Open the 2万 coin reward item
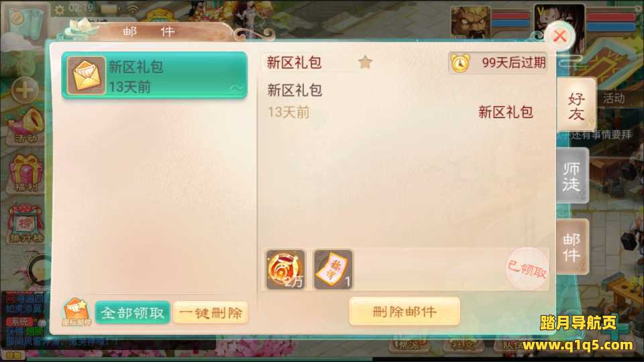The image size is (644, 362). pyautogui.click(x=286, y=269)
